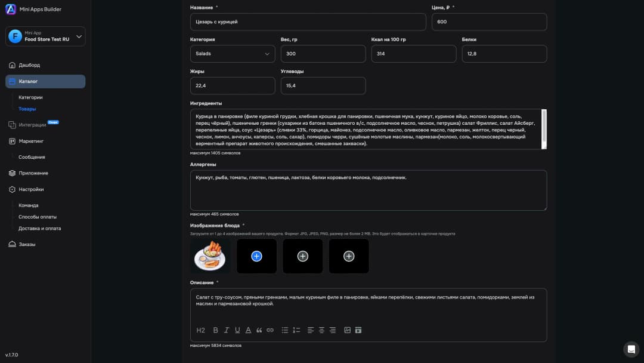This screenshot has height=363, width=644.
Task: Insert blockquote in description editor
Action: 259,330
